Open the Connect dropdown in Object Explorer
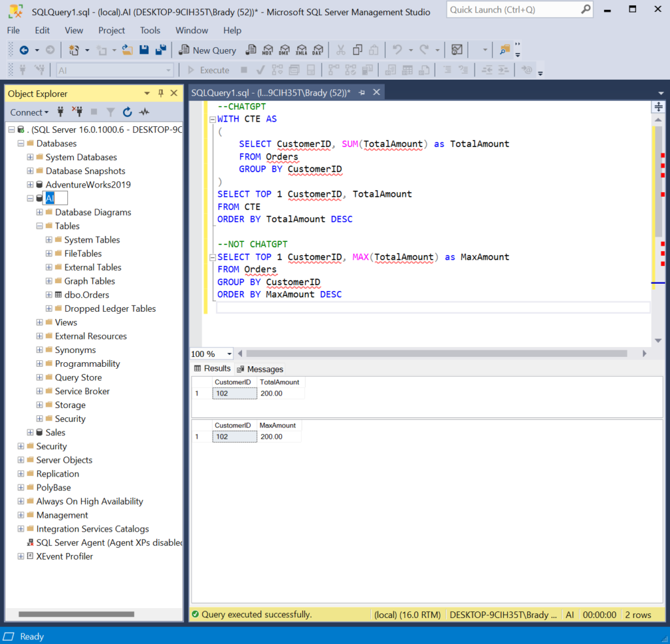This screenshot has width=670, height=644. click(x=29, y=112)
